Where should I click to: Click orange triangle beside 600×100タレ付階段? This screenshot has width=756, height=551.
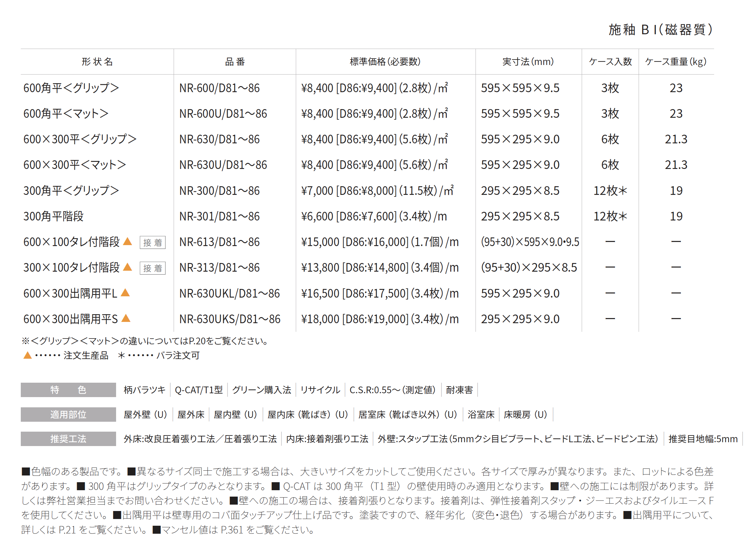(x=128, y=242)
